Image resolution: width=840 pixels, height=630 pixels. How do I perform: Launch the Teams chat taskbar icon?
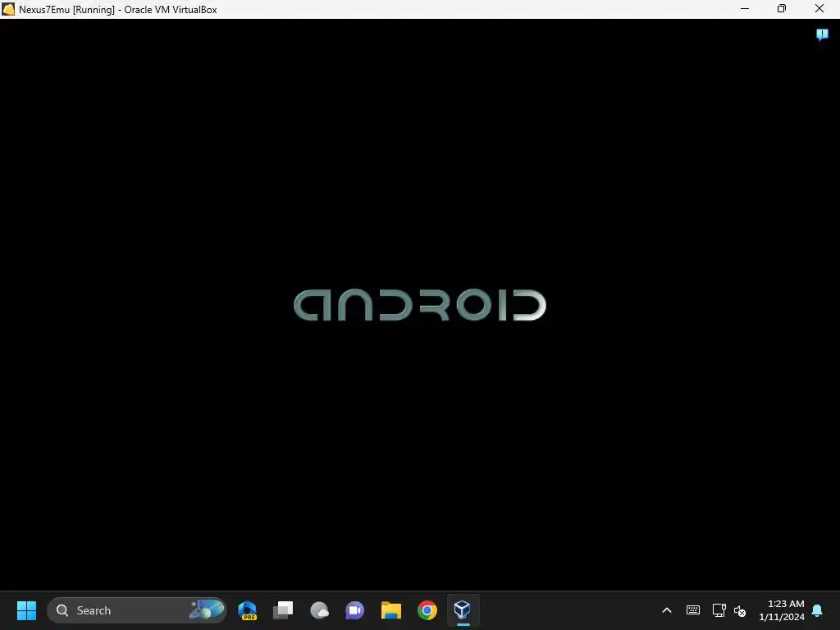pyautogui.click(x=354, y=610)
